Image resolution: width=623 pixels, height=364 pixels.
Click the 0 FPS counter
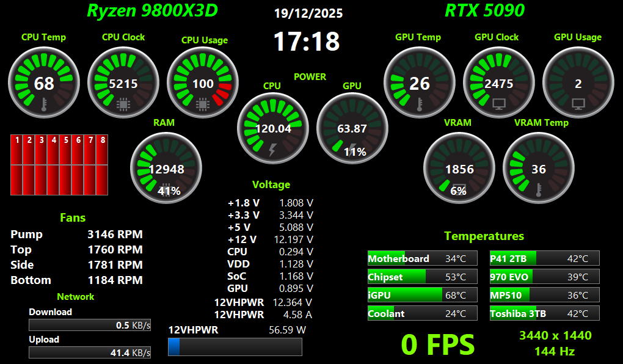(438, 344)
